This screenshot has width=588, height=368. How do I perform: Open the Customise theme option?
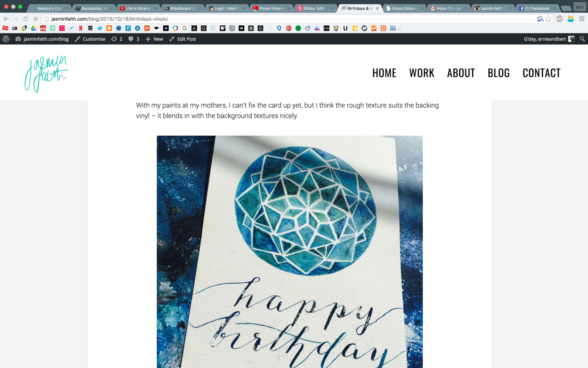[x=90, y=39]
